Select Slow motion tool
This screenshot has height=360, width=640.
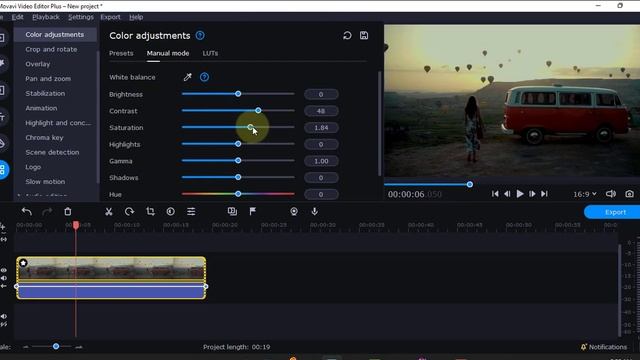pyautogui.click(x=45, y=182)
